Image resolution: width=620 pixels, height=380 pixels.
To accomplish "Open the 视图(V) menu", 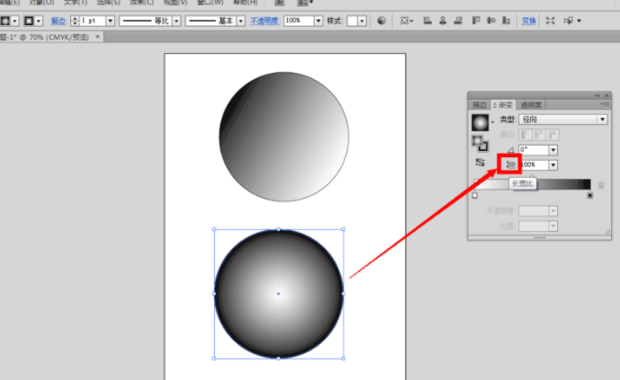I will [x=176, y=2].
